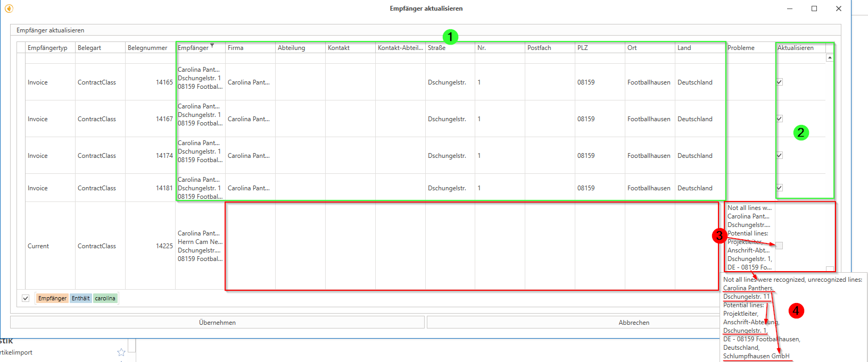This screenshot has width=868, height=362.
Task: Sort by Belegnummer column header
Action: pyautogui.click(x=147, y=48)
